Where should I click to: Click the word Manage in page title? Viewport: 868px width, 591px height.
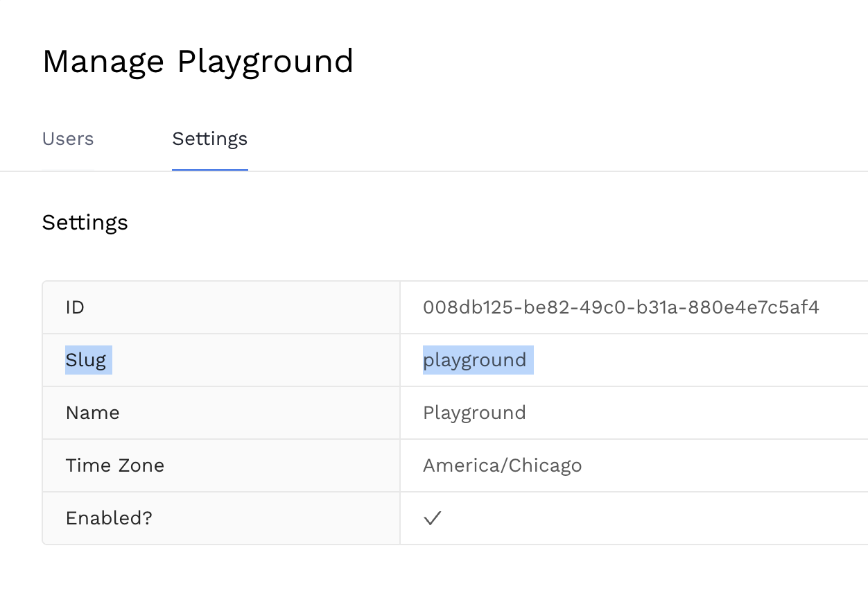click(x=103, y=61)
